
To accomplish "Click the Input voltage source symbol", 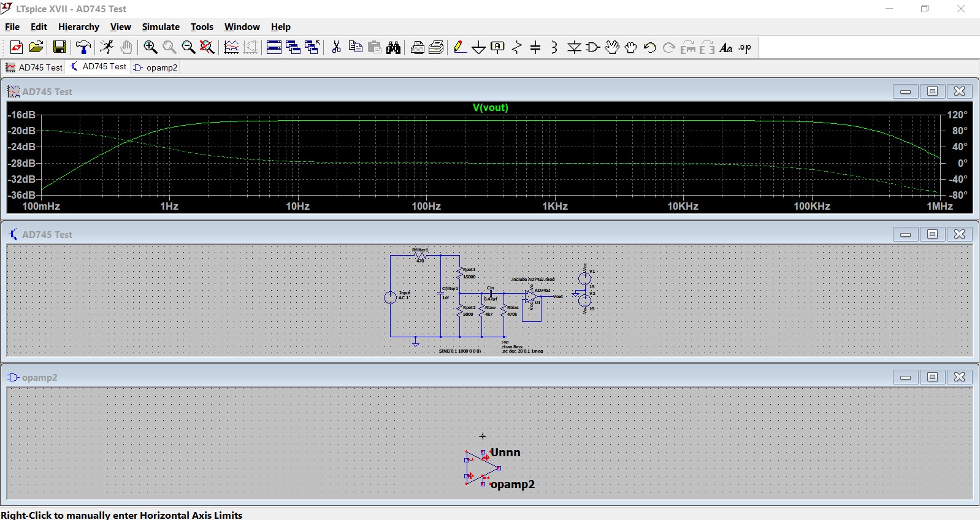I will 390,297.
